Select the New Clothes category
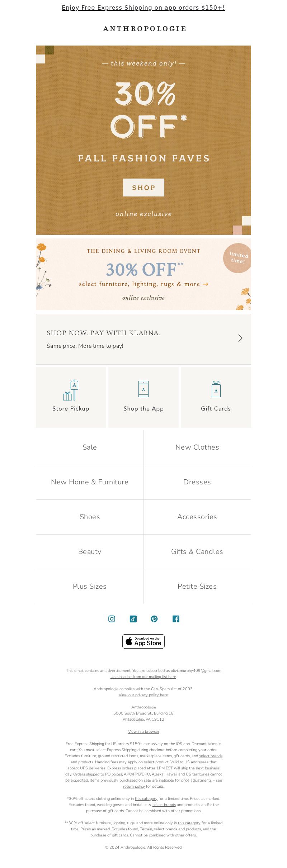This screenshot has width=287, height=868. point(197,447)
